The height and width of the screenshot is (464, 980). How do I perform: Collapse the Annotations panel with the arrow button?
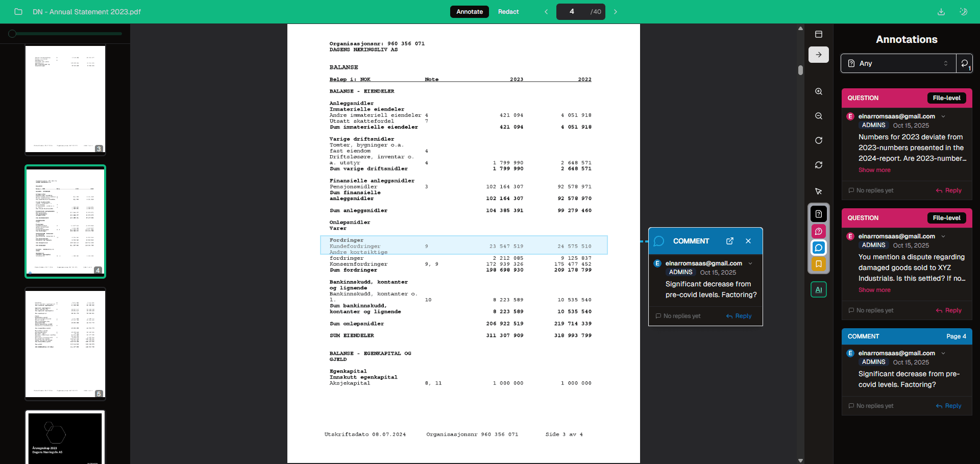(819, 55)
